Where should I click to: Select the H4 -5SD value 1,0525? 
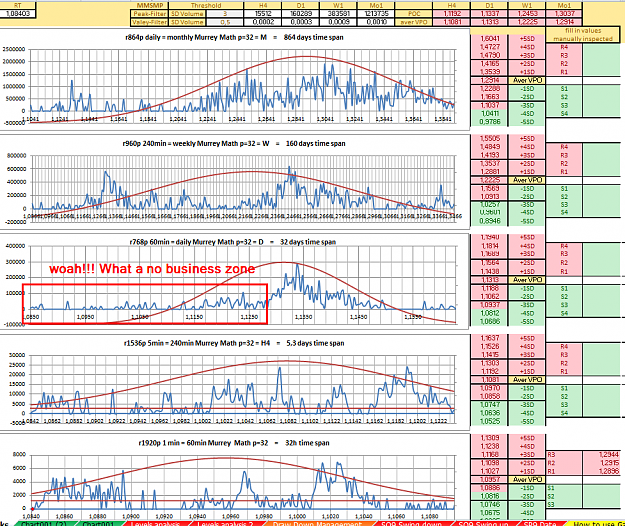(x=489, y=421)
